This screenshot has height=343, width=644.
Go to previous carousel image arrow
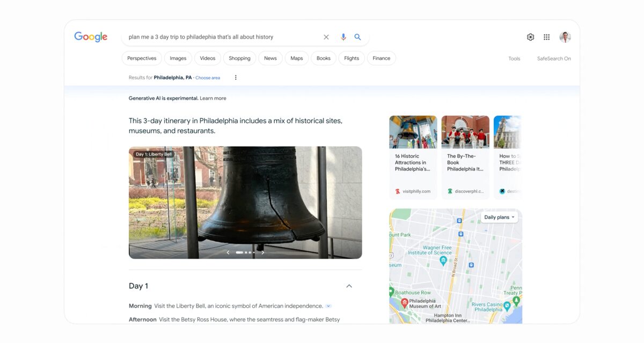click(228, 252)
